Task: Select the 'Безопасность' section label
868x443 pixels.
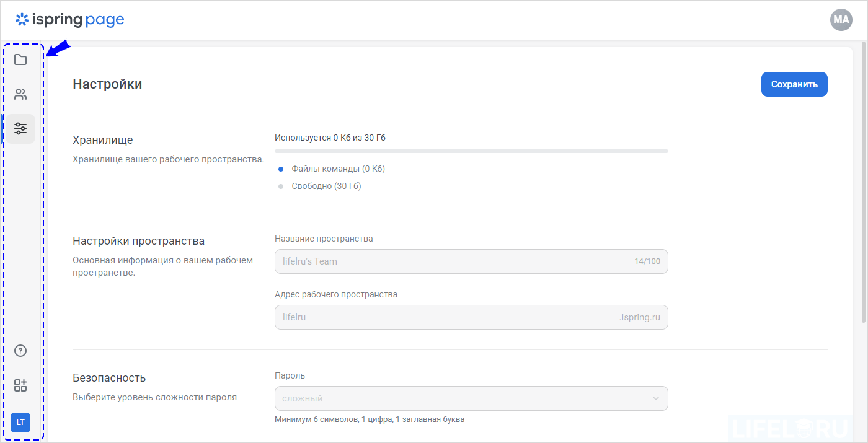Action: [x=110, y=377]
